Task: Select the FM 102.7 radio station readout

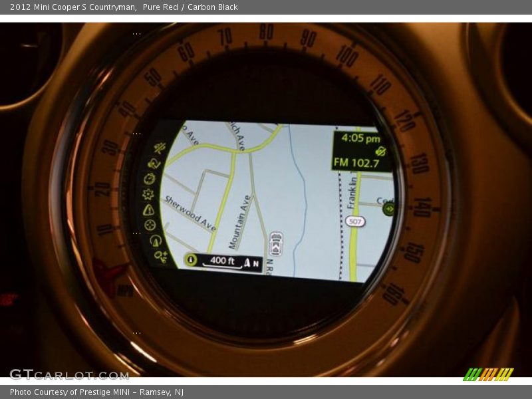Action: [x=356, y=162]
